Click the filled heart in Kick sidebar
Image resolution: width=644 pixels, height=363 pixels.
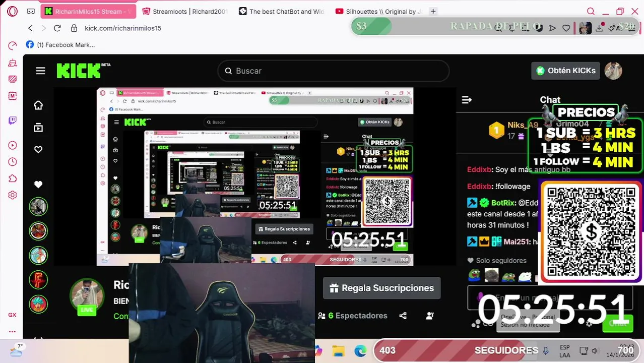click(x=38, y=185)
